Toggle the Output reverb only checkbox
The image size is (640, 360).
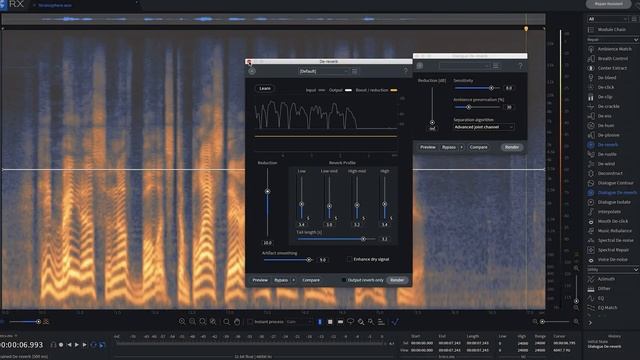coord(344,280)
